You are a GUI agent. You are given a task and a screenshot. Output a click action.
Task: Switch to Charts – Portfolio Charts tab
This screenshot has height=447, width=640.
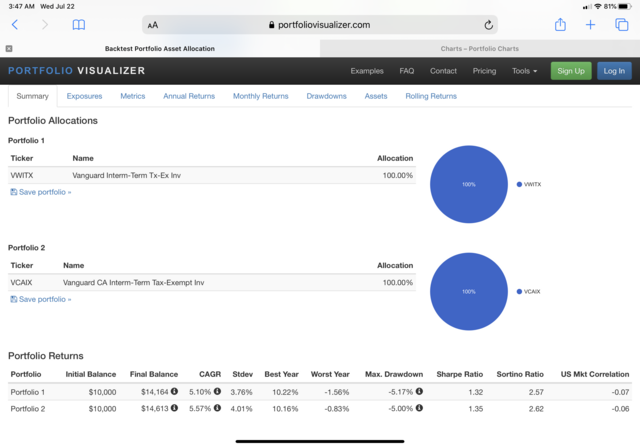coord(480,49)
